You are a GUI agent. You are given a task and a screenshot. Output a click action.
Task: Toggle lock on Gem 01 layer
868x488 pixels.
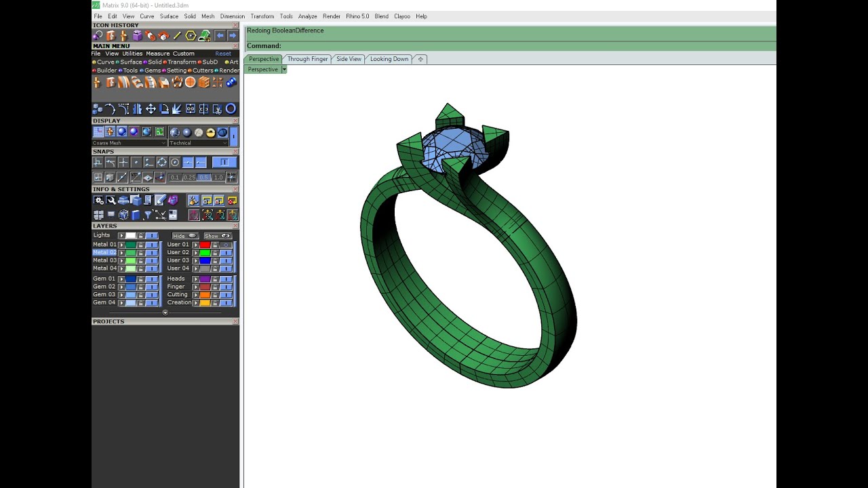140,279
